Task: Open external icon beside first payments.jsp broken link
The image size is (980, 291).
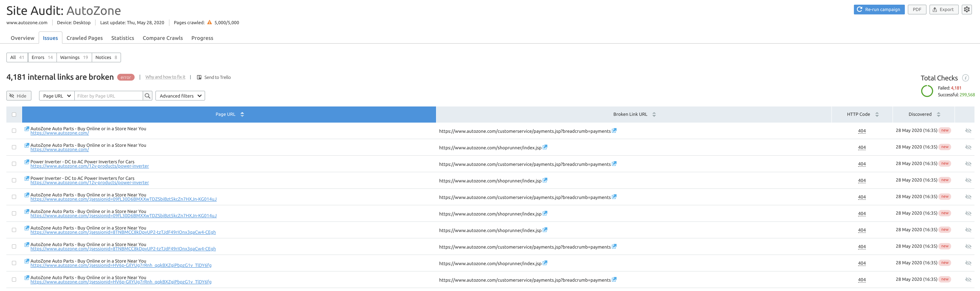Action: (x=614, y=131)
